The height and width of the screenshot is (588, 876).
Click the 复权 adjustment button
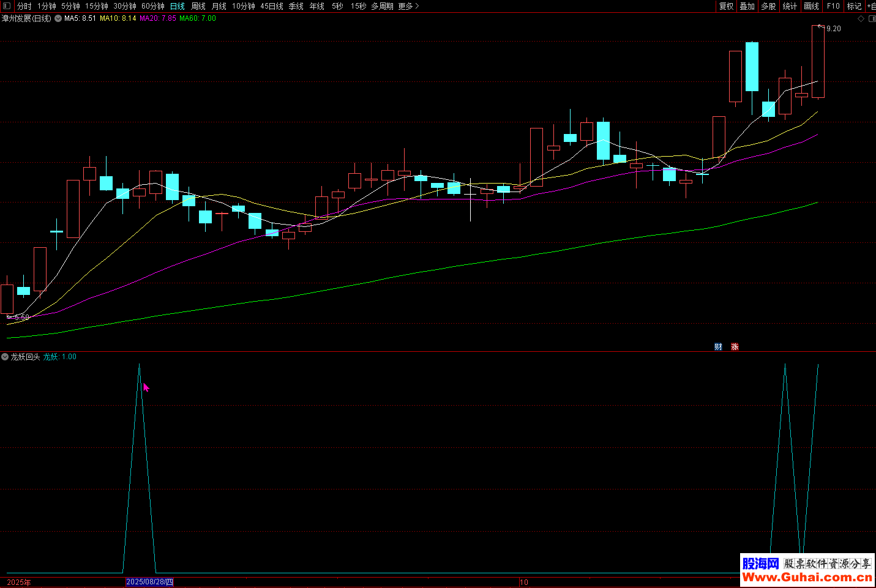coord(726,6)
